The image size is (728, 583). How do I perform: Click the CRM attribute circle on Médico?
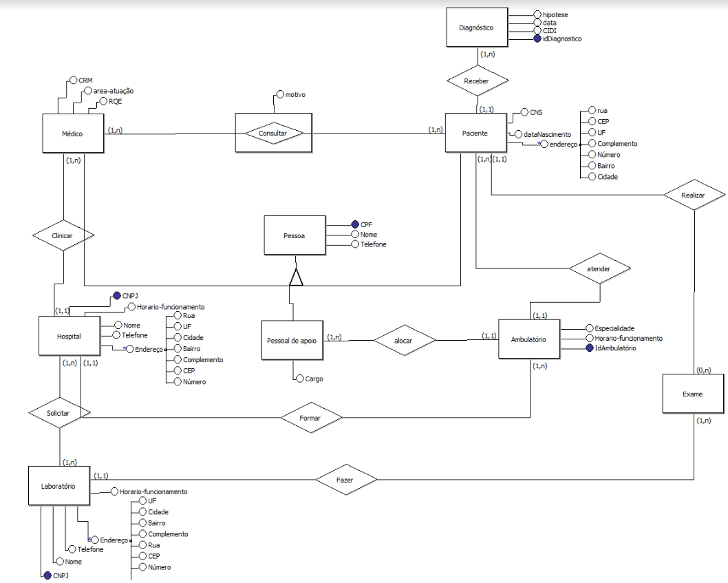73,81
